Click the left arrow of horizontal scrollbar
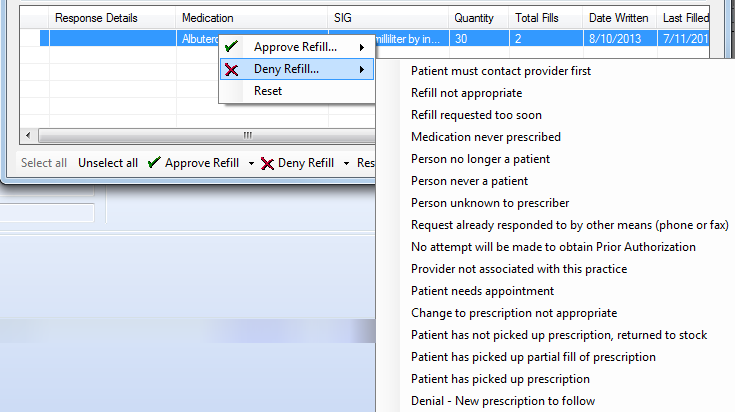This screenshot has height=412, width=735. click(x=28, y=135)
